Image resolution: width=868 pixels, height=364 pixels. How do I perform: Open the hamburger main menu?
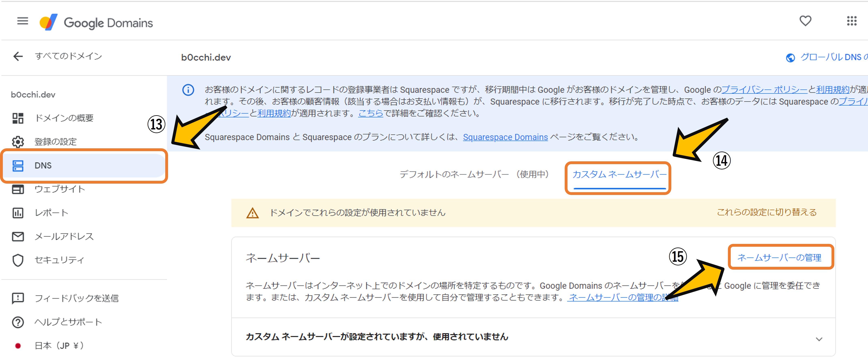[23, 21]
